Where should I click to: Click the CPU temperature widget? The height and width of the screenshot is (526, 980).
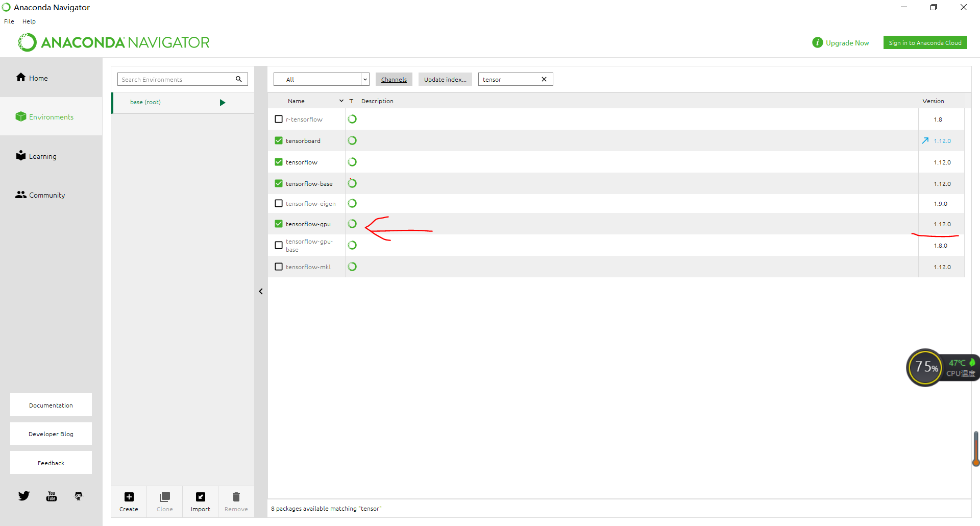coord(942,367)
